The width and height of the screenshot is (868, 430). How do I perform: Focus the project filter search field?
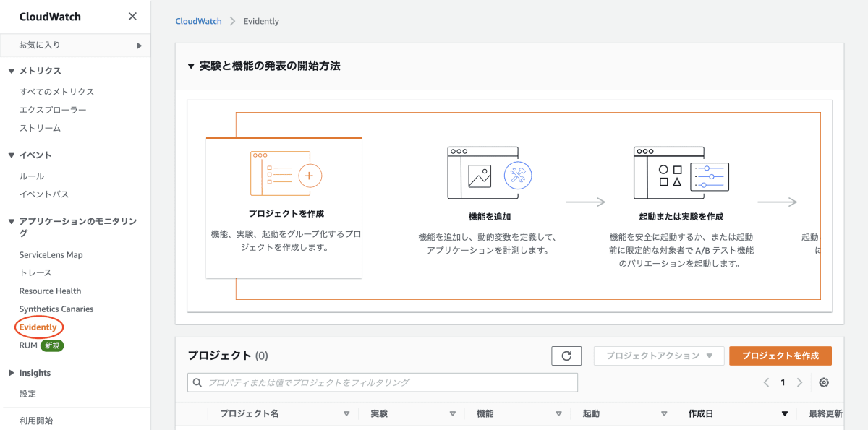(x=383, y=382)
